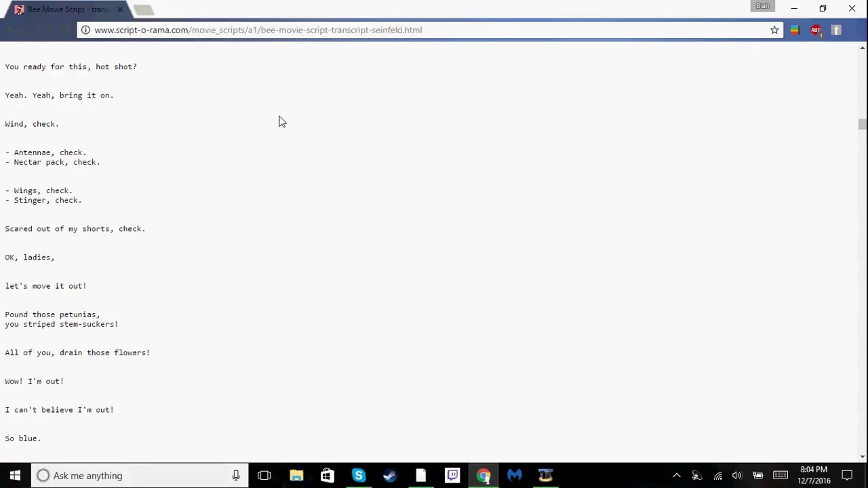This screenshot has height=488, width=868.
Task: Click the line "I can't believe I'm out!"
Action: [59, 409]
